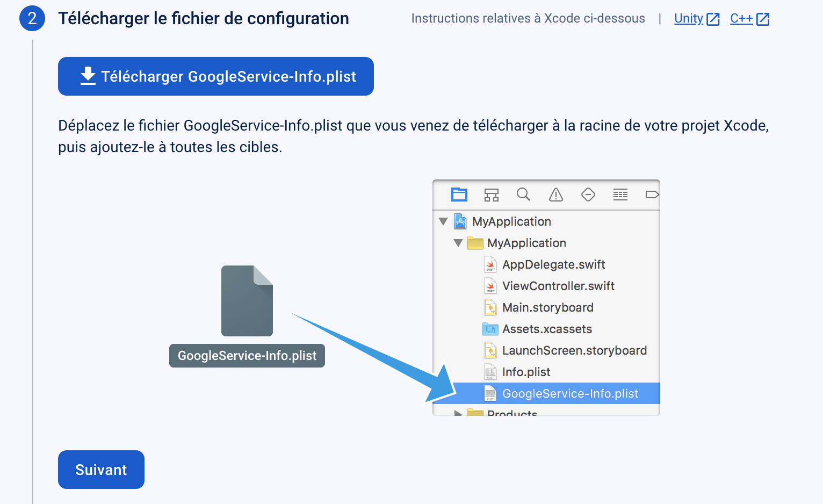Click the gray GoogleService-Info.plist label under the file
This screenshot has height=504, width=823.
tap(247, 356)
